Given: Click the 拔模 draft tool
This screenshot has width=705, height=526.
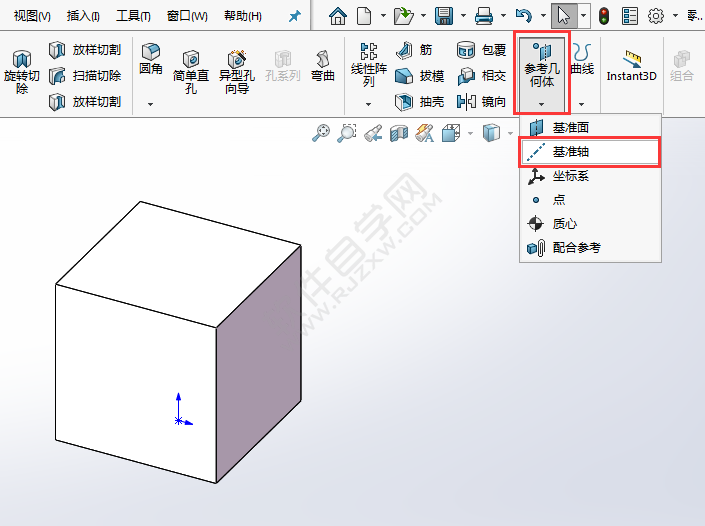Looking at the screenshot, I should pos(419,76).
